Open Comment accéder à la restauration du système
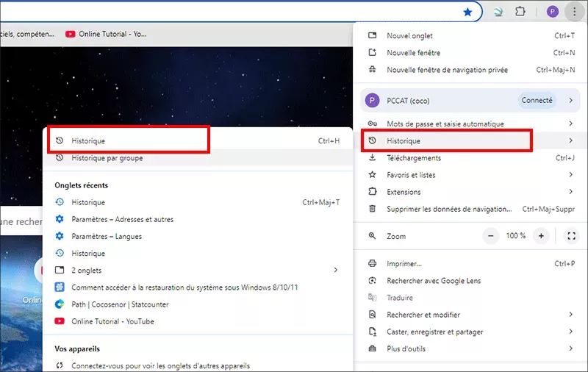 click(x=198, y=287)
